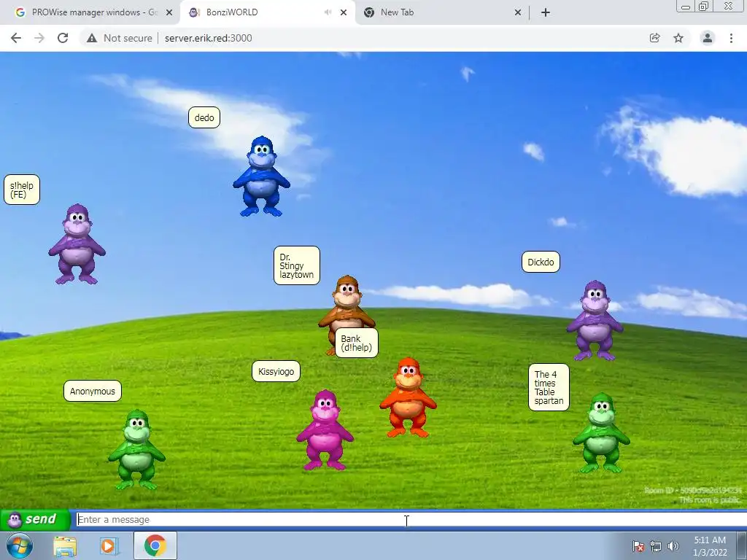Click the Dickdo name label
Screen dimensions: 747x560
541,262
